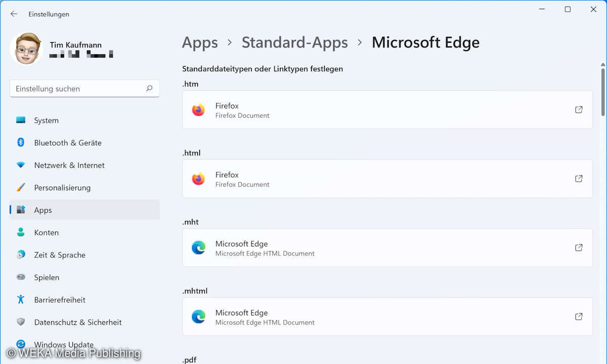Click the Datenschutz & Sicherheit shield icon

tap(21, 322)
